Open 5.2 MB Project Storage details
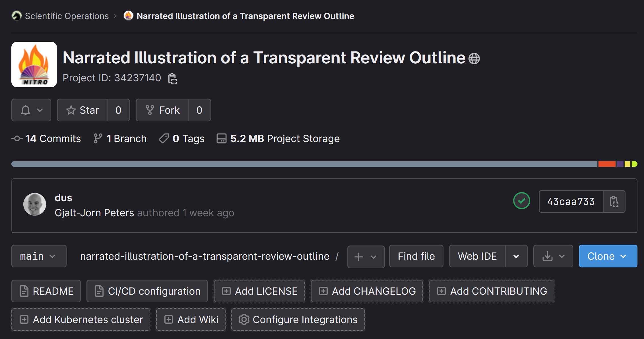The image size is (644, 339). [x=278, y=139]
